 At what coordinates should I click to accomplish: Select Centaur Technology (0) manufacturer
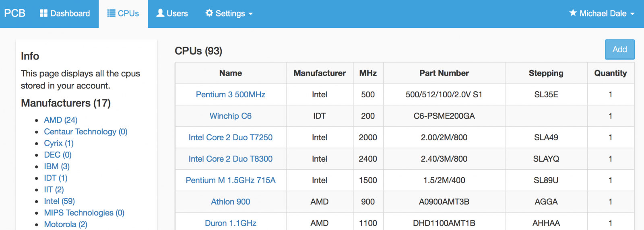click(85, 131)
